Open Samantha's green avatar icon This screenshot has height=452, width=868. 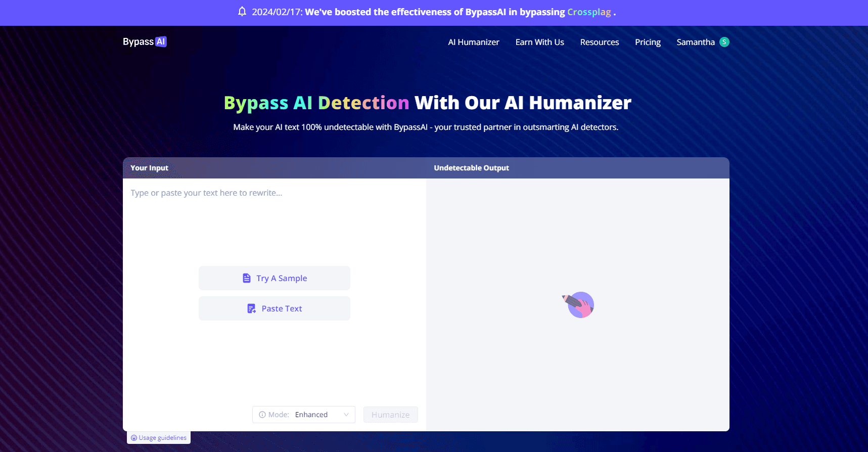[724, 42]
